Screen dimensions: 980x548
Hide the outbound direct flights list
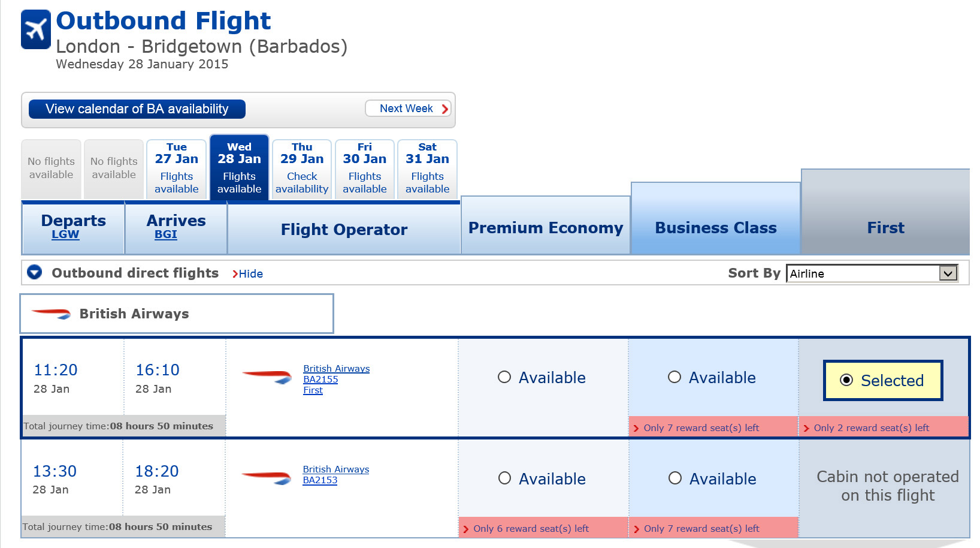(250, 274)
